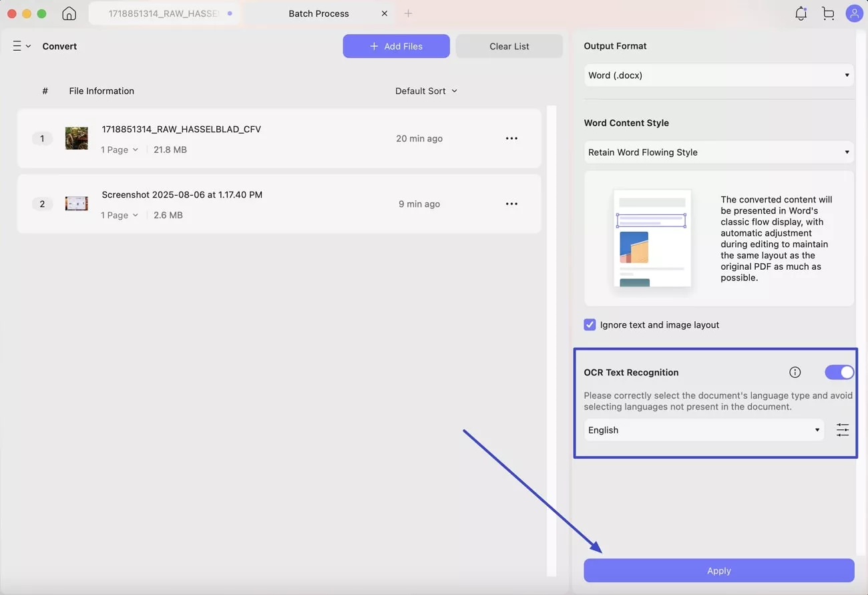
Task: Select the Screenshot file thumbnail
Action: (77, 204)
